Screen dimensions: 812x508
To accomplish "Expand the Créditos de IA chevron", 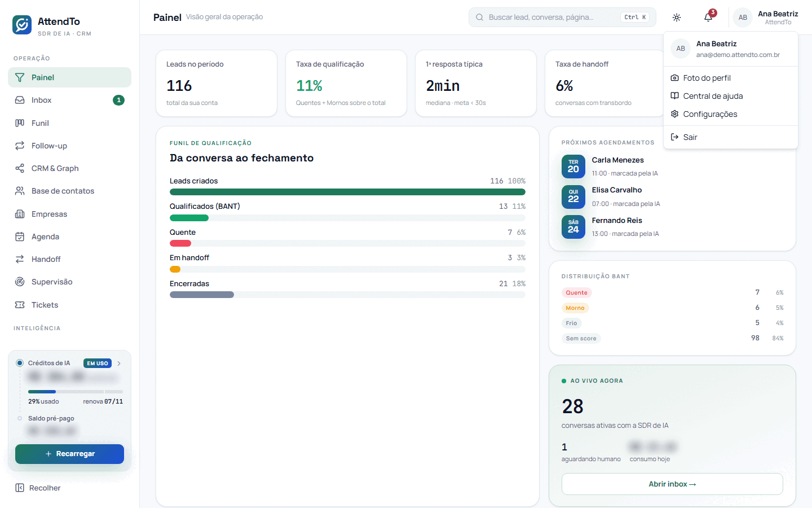I will (x=119, y=364).
